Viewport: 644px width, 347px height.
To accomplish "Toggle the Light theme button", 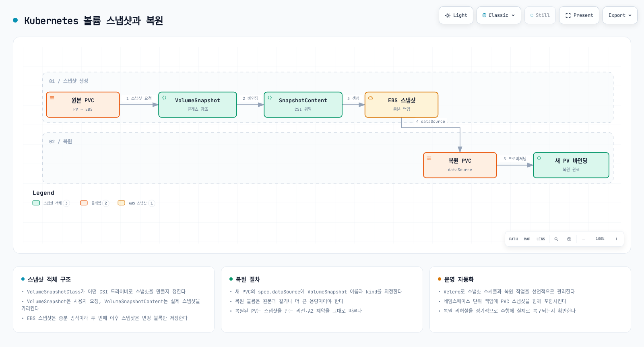I will (456, 15).
